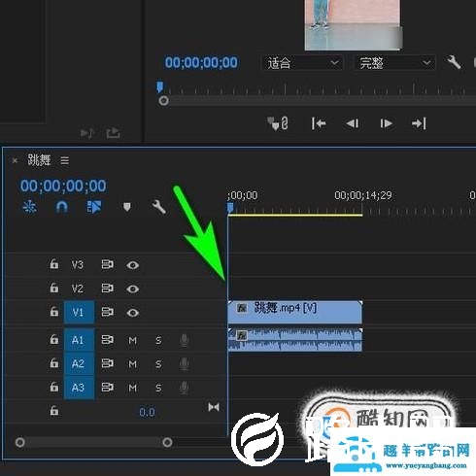This screenshot has height=476, width=476.
Task: Toggle sync lock on A1
Action: click(107, 340)
